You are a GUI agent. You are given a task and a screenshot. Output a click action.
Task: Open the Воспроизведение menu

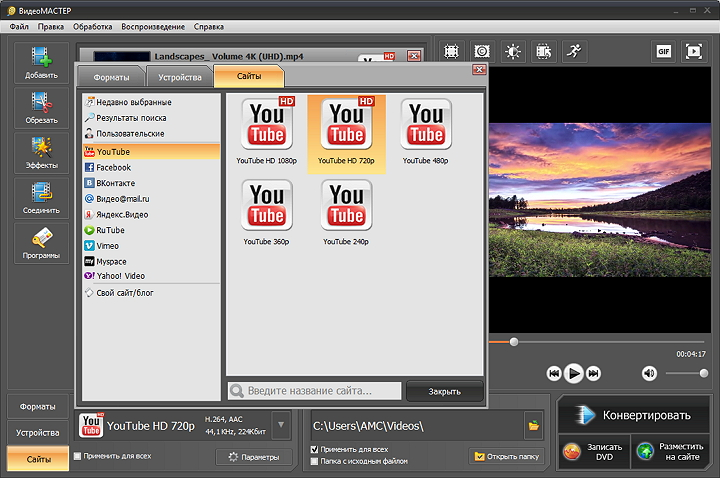(x=153, y=27)
